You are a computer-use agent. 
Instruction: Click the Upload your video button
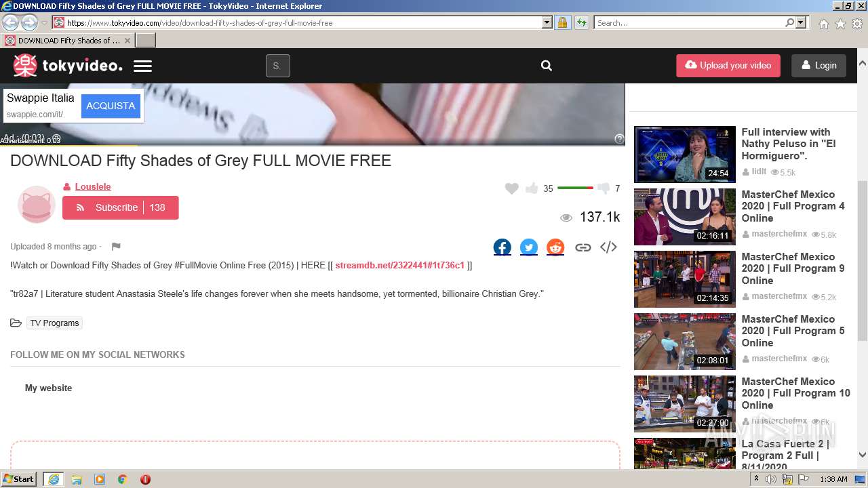[x=728, y=66]
